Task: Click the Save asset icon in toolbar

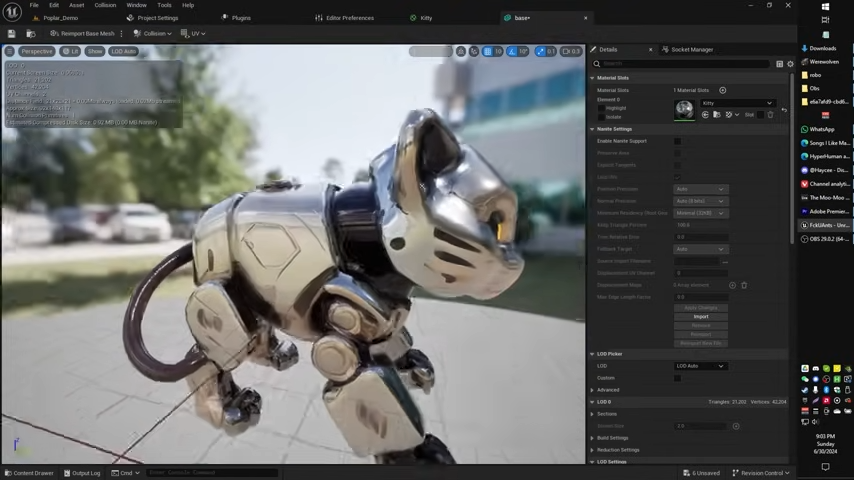Action: pos(12,33)
